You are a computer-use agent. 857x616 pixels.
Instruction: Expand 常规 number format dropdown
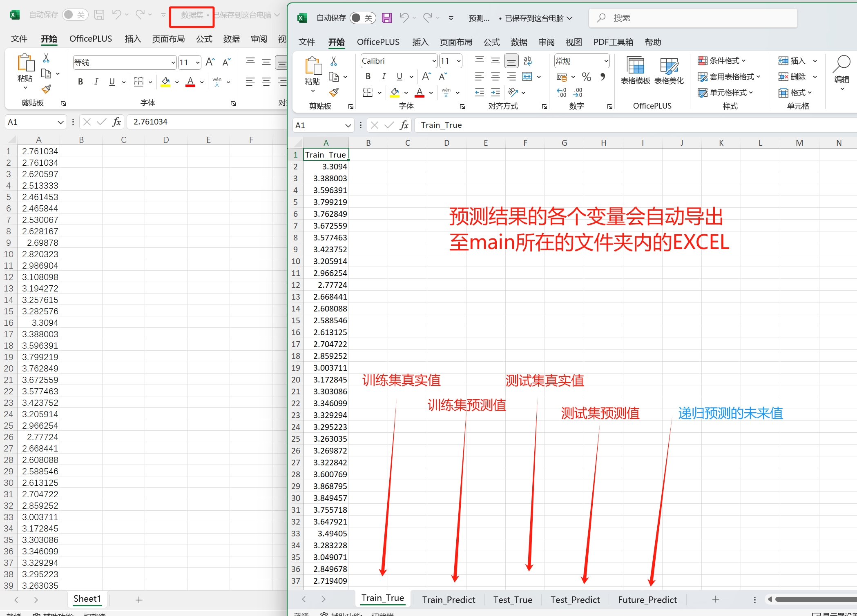pos(606,61)
